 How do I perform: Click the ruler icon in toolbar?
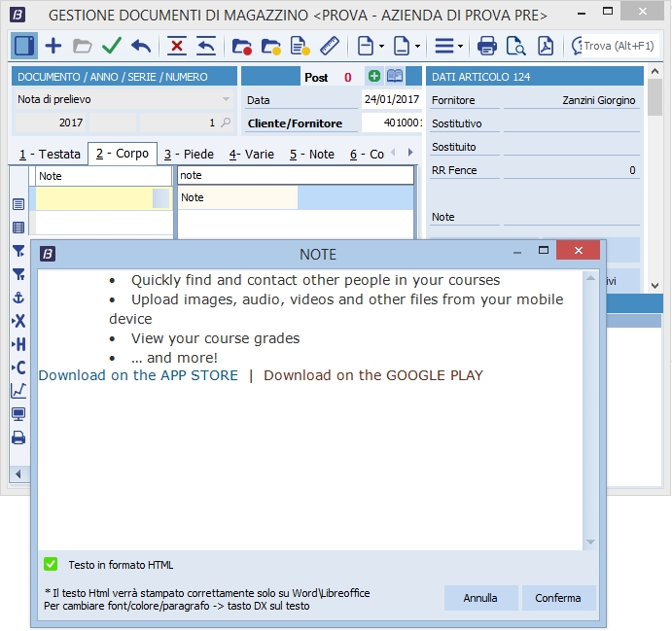[329, 46]
